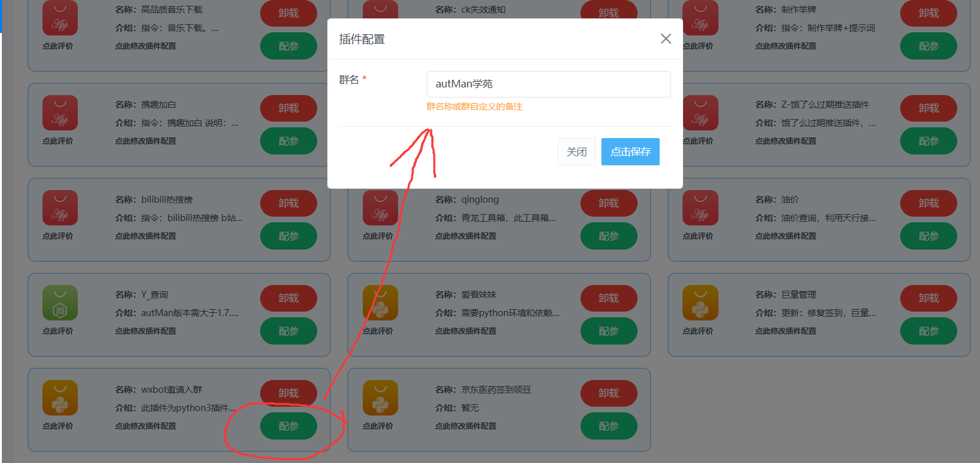Click the 关闭 button in the dialog
980x463 pixels.
[x=577, y=152]
